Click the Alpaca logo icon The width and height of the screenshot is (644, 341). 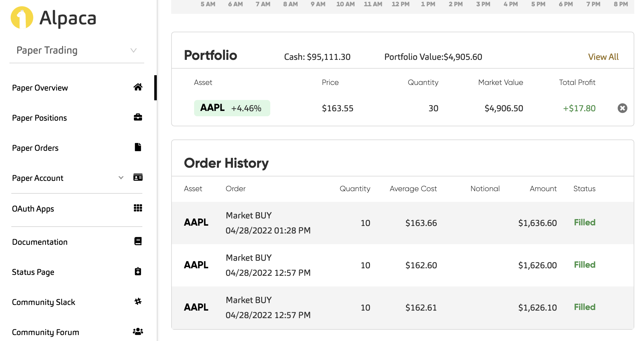(x=22, y=18)
